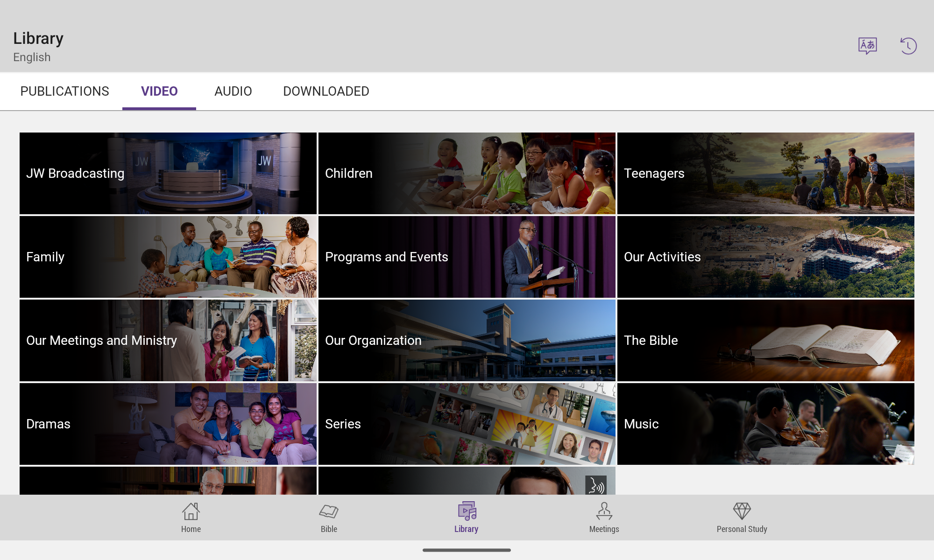Tap the audio description icon on the partially visible tile
The image size is (934, 560).
click(596, 485)
